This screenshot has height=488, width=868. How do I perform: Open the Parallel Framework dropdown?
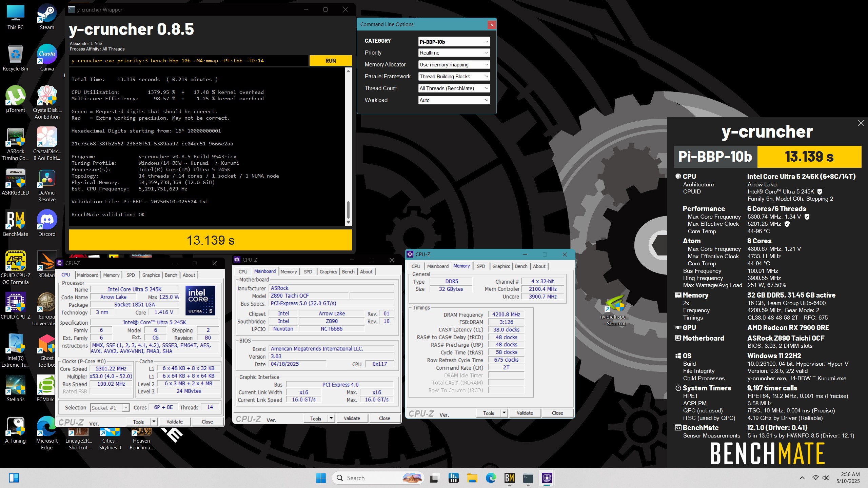click(x=454, y=76)
